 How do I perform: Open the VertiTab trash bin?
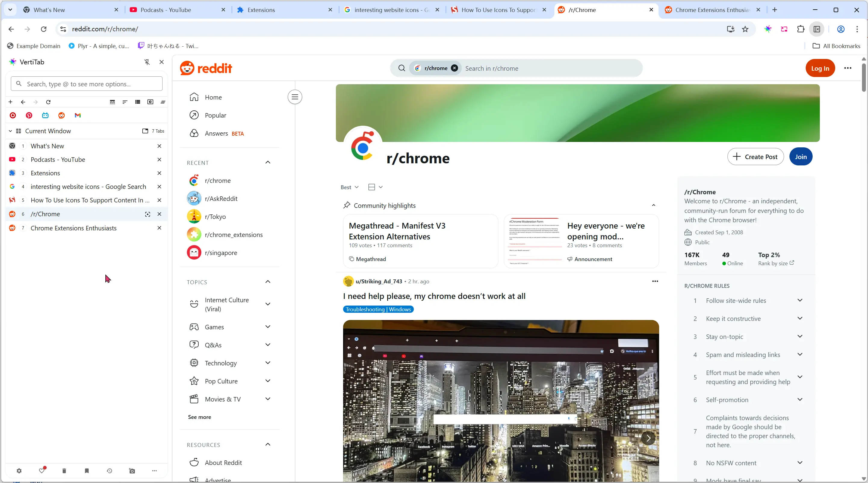click(64, 471)
